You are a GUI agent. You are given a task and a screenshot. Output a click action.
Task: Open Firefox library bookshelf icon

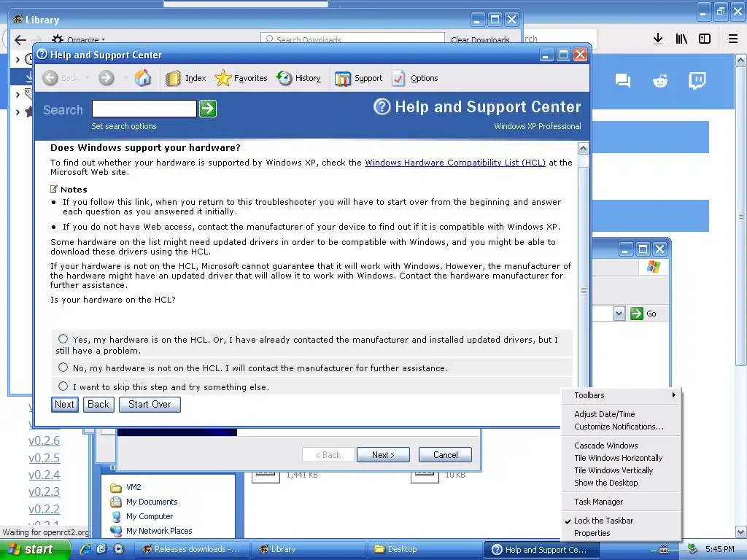pyautogui.click(x=681, y=39)
